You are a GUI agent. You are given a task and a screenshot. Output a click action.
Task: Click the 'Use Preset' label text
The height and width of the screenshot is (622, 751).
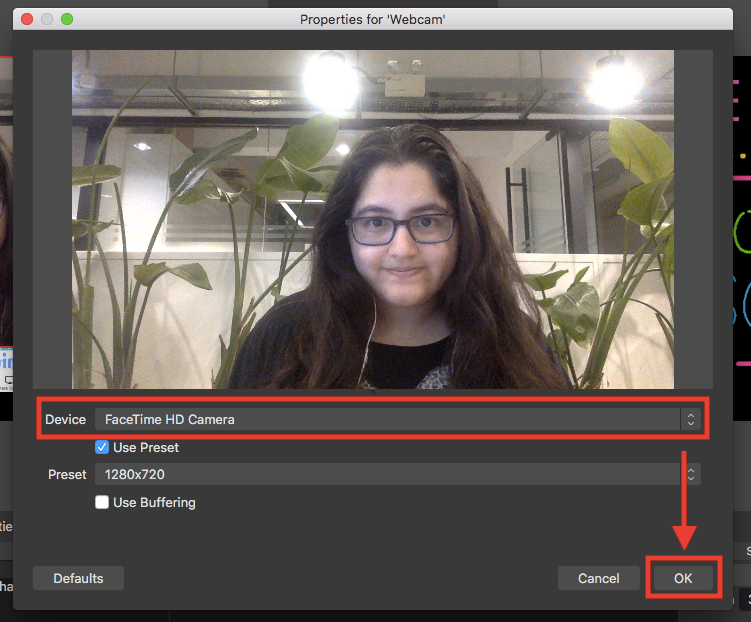click(146, 447)
